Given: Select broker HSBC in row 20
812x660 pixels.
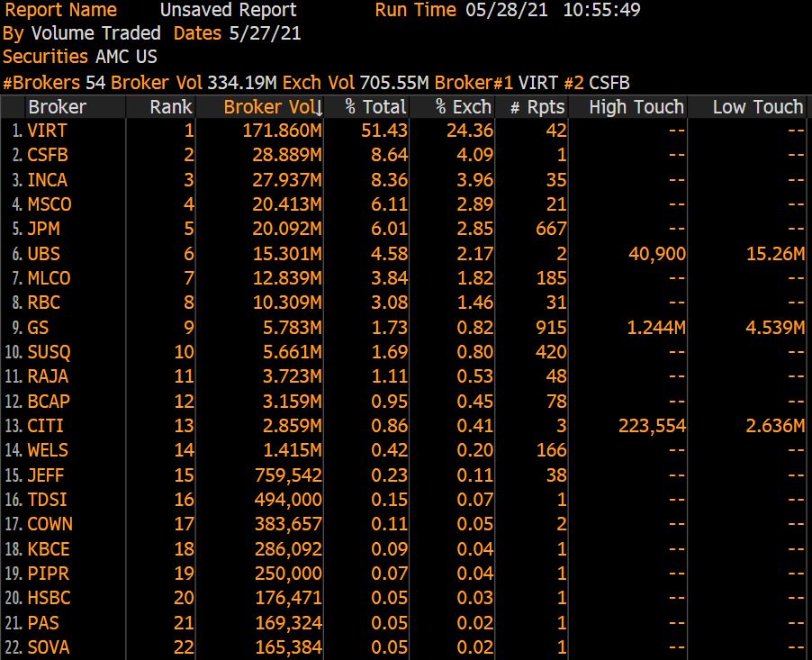Looking at the screenshot, I should click(x=49, y=597).
